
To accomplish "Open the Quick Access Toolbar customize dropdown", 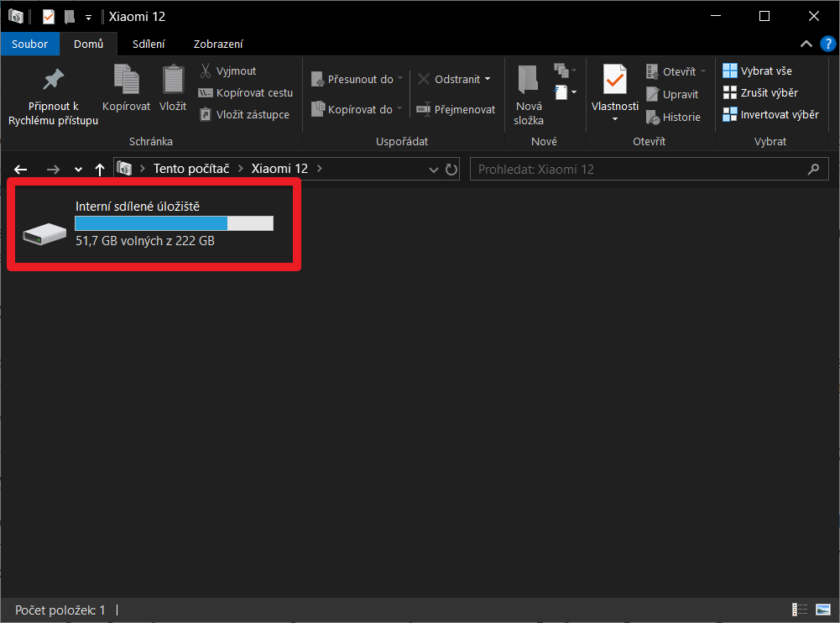I will tap(88, 17).
